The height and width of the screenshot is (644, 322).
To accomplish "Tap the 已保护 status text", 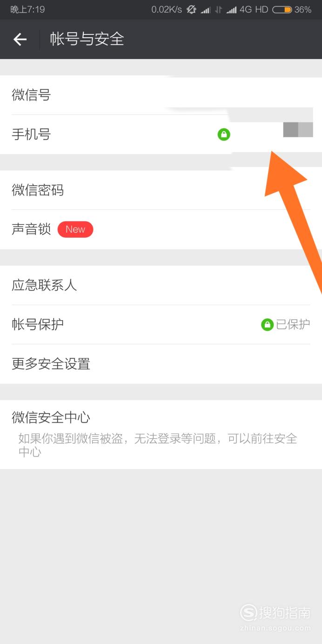I will 293,325.
